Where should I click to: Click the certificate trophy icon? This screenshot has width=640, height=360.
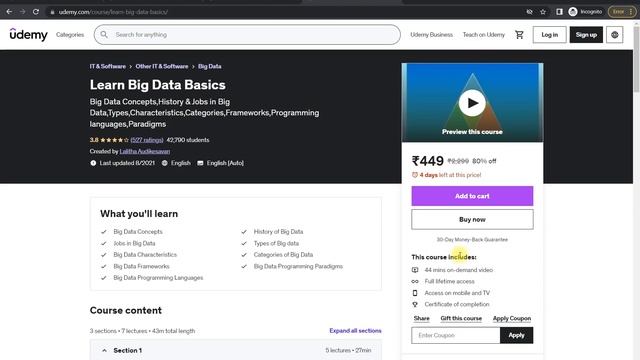415,304
